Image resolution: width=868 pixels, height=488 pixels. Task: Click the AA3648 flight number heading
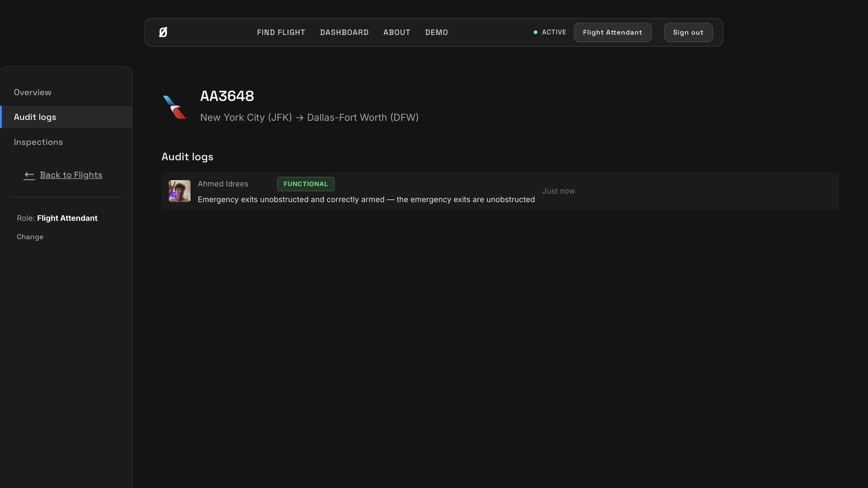point(227,96)
